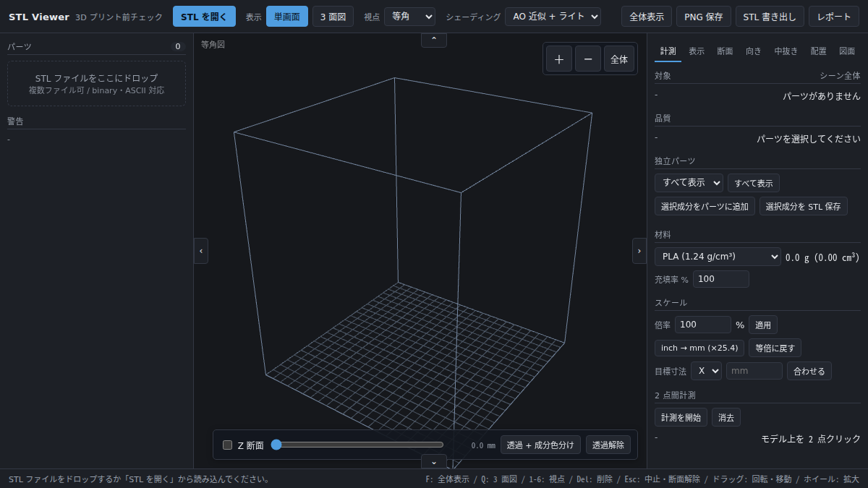
Task: Switch to the 計測 tab
Action: click(668, 51)
